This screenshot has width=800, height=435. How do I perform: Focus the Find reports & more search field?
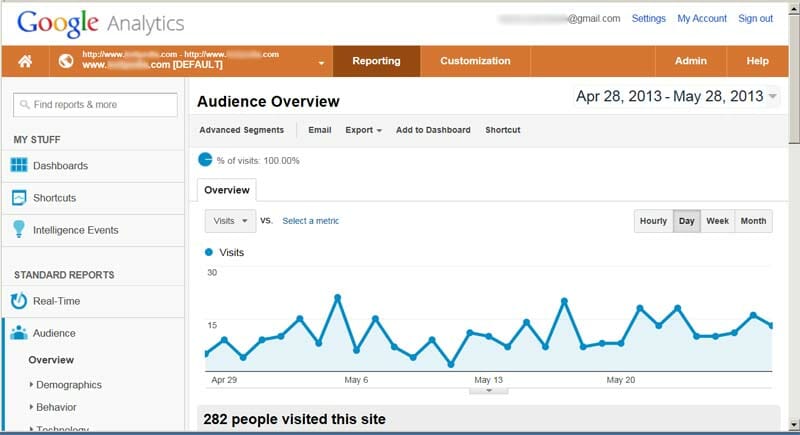pos(96,104)
